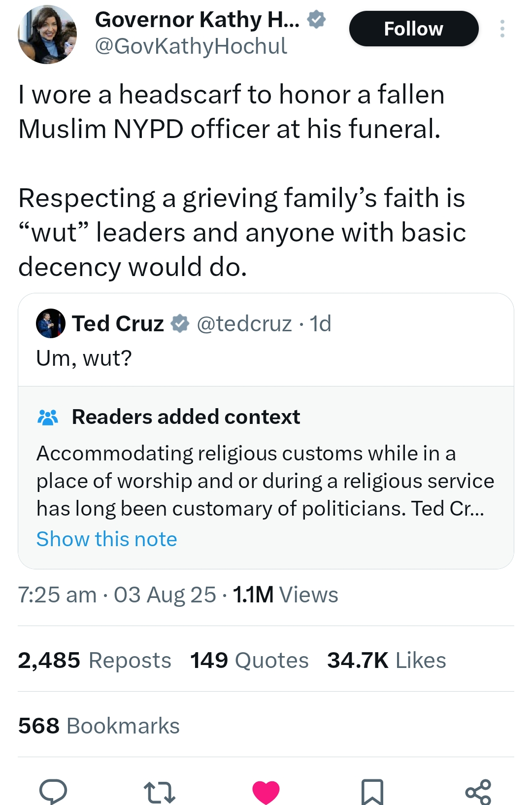View the 34.7K Likes list
Viewport: 532px width, 805px height.
387,661
